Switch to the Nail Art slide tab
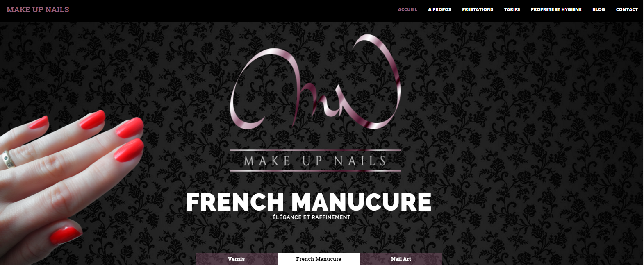 [x=401, y=259]
